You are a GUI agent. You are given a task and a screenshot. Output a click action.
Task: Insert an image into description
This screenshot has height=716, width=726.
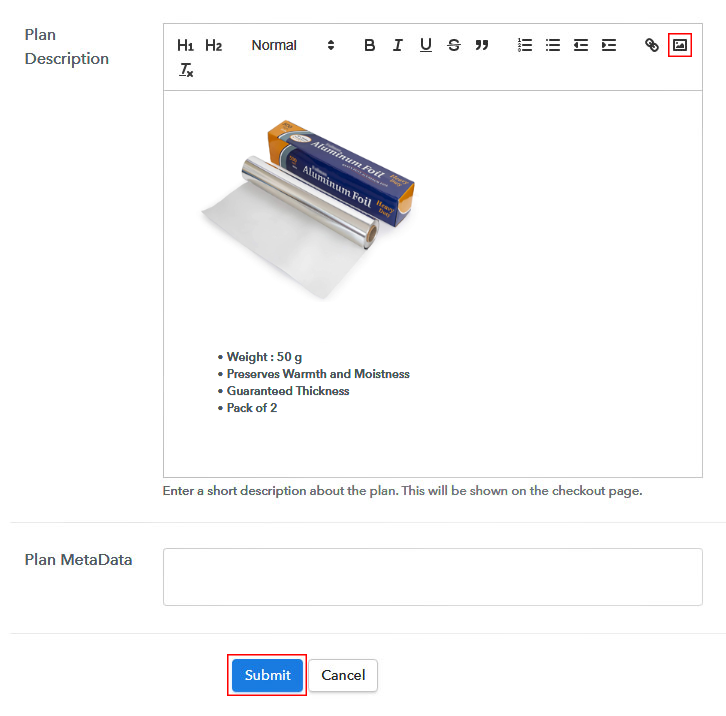pyautogui.click(x=680, y=45)
